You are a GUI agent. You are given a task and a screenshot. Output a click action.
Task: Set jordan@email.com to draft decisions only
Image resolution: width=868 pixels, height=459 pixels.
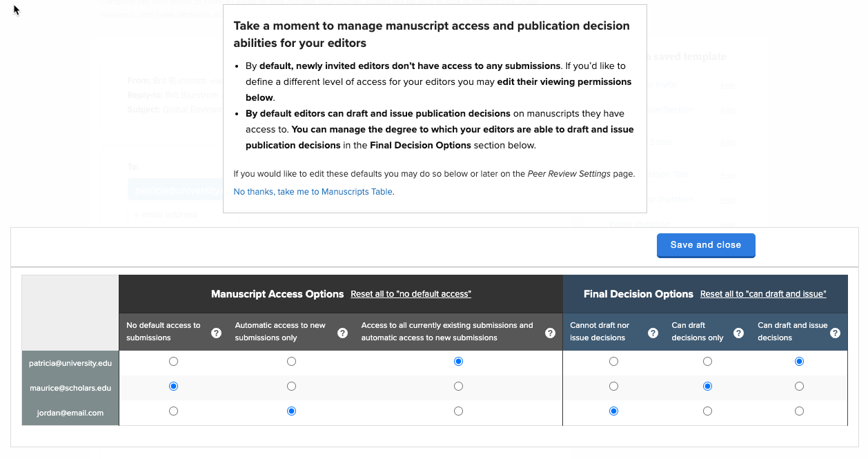point(707,411)
